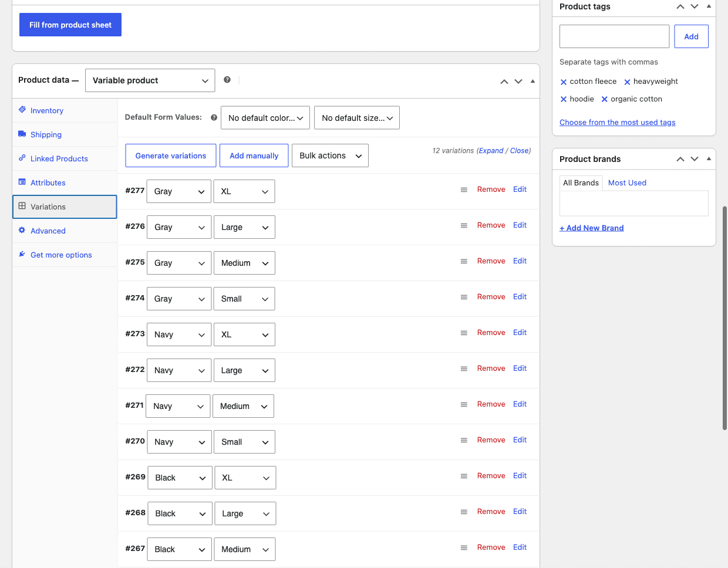Remove variation #277

click(x=491, y=190)
